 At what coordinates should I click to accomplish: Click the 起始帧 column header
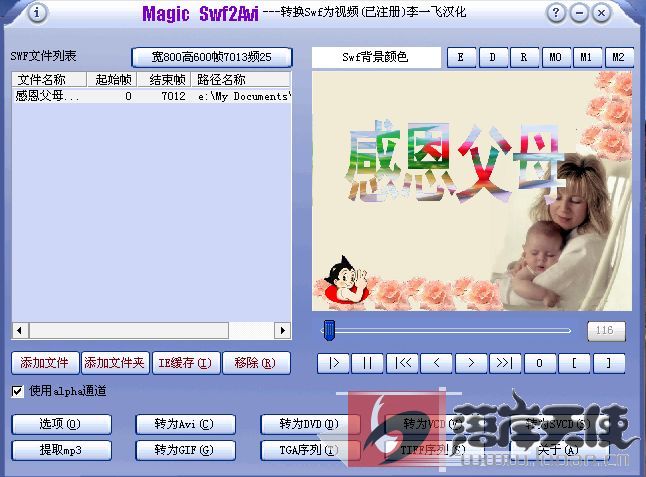[x=112, y=79]
